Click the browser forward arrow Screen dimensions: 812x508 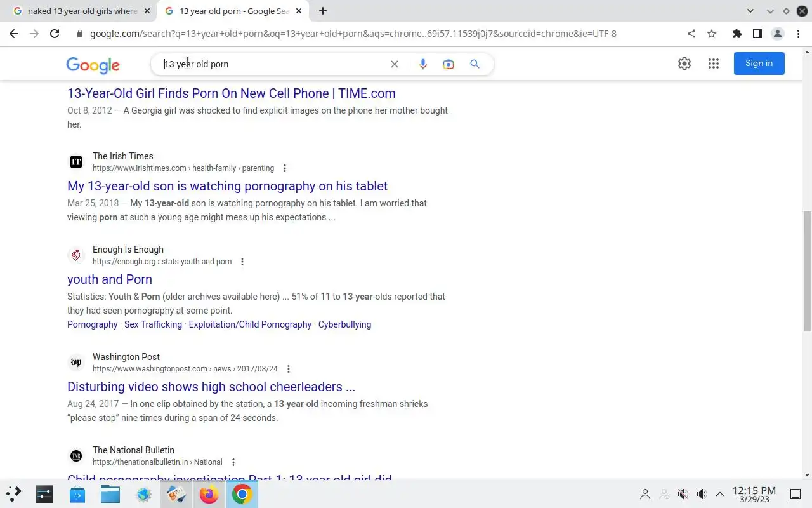[x=34, y=34]
